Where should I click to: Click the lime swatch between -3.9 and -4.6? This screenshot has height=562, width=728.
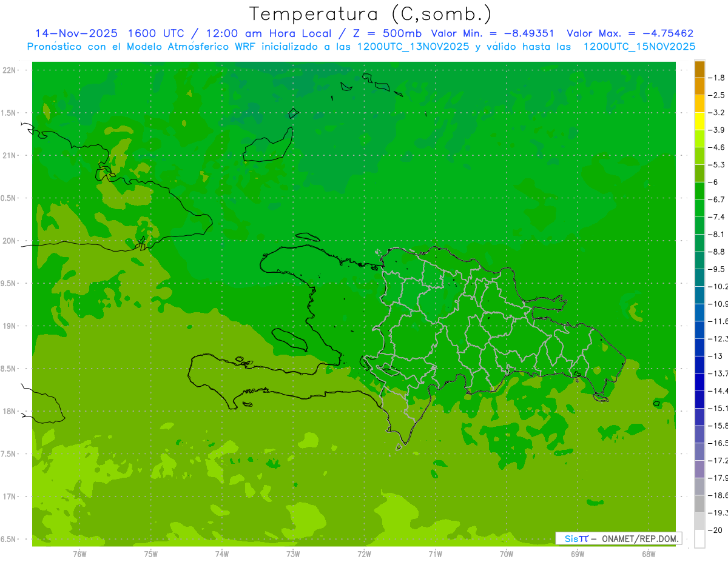(699, 139)
